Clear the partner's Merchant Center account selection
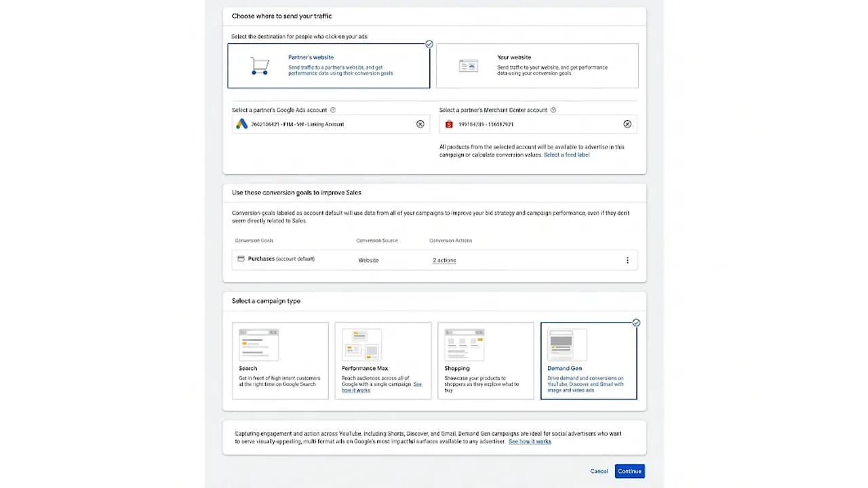This screenshot has width=868, height=488. (627, 124)
